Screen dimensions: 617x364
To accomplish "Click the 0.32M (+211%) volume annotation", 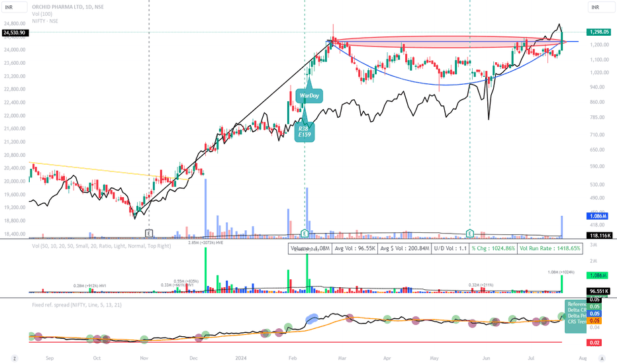I will pyautogui.click(x=481, y=285).
